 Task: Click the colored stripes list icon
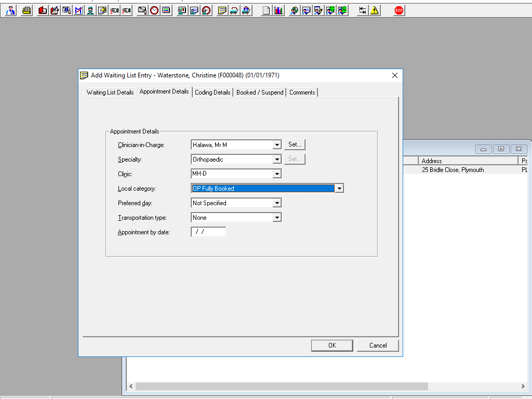click(166, 10)
